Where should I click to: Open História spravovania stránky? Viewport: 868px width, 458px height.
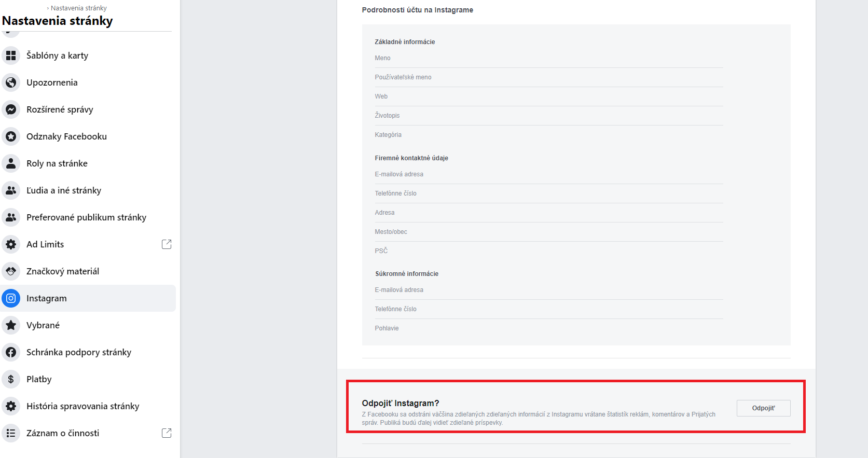pyautogui.click(x=88, y=406)
